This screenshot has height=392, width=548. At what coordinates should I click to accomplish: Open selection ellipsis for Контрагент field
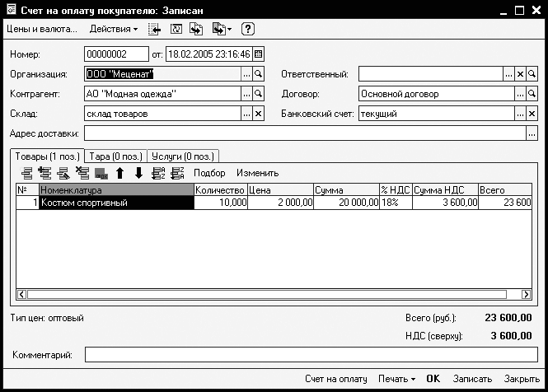246,94
